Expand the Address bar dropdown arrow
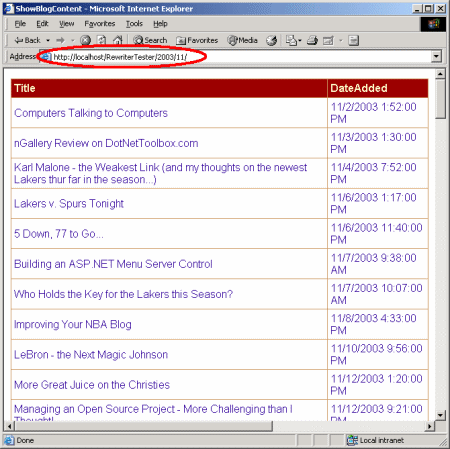Image resolution: width=450 pixels, height=449 pixels. pos(436,56)
